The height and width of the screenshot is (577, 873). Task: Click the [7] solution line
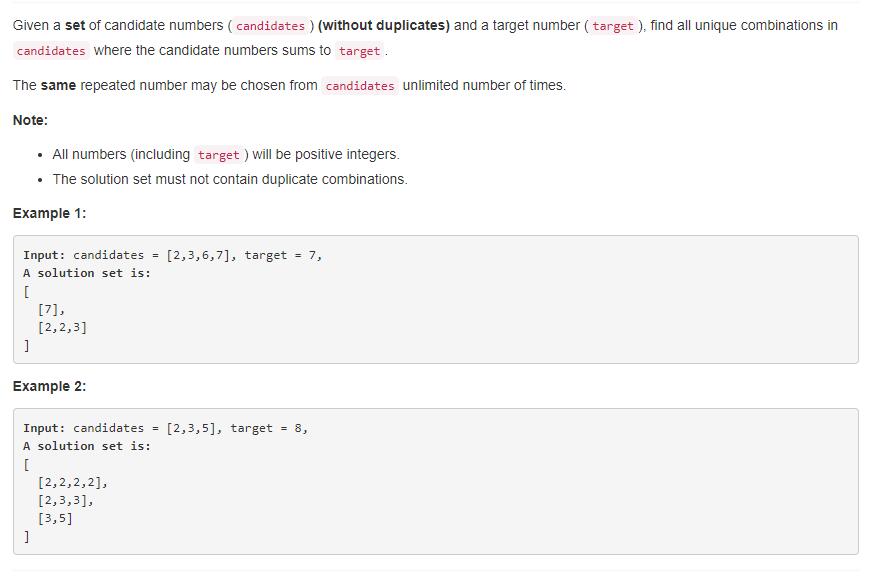pos(51,309)
